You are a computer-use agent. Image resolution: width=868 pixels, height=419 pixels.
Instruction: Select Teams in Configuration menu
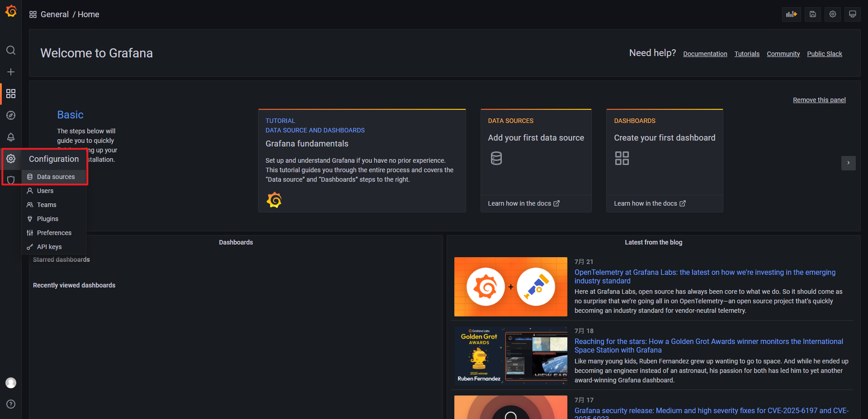(54, 205)
